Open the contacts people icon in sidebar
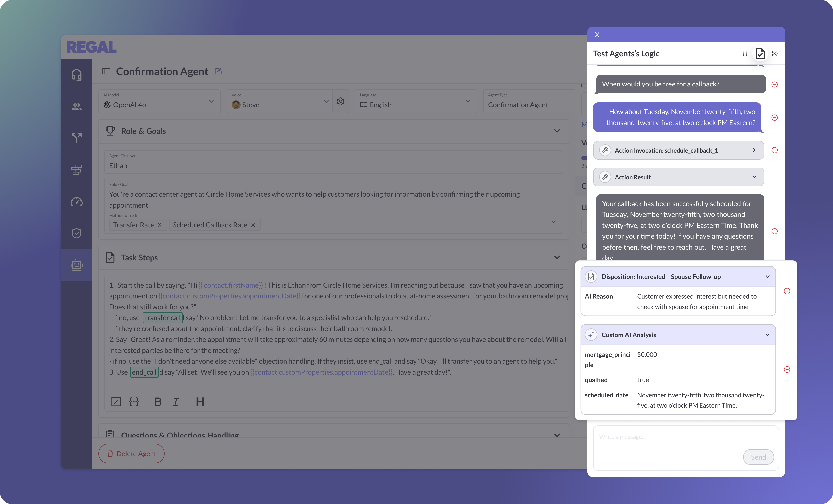Screen dimensions: 833x504 (x=76, y=107)
